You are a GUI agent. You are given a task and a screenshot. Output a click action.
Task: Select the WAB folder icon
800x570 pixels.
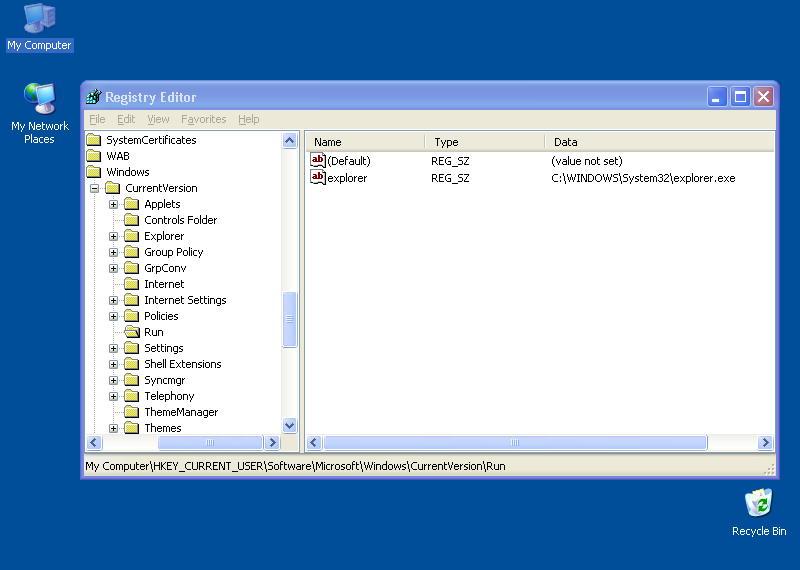coord(94,156)
